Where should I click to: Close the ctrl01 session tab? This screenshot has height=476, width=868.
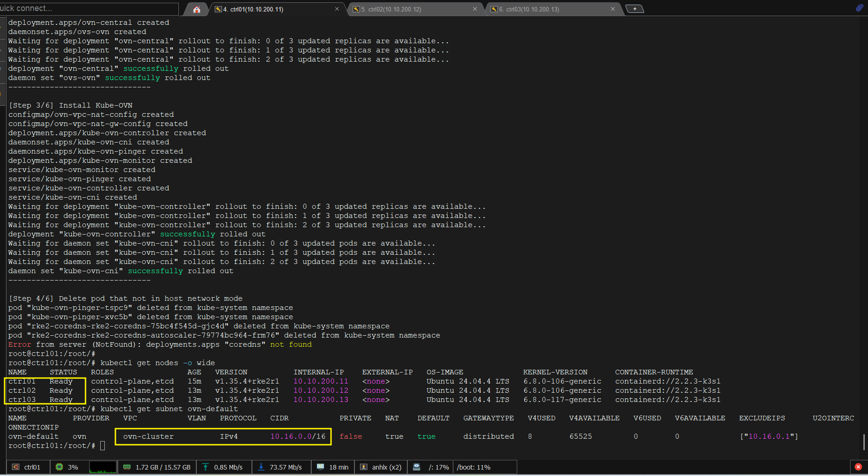click(337, 9)
